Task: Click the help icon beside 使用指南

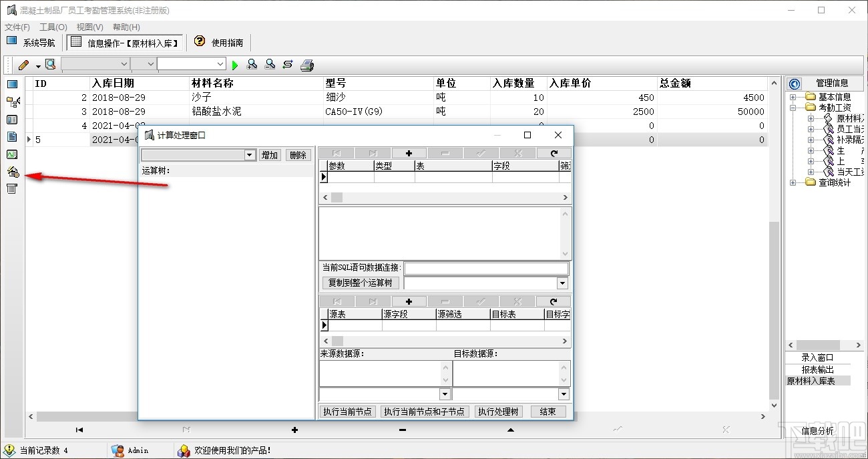Action: tap(200, 41)
